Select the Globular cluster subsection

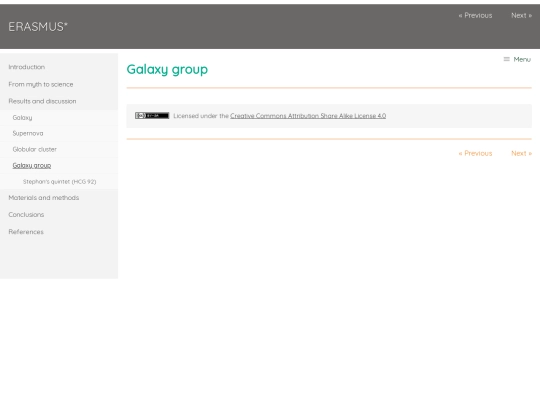pos(34,149)
